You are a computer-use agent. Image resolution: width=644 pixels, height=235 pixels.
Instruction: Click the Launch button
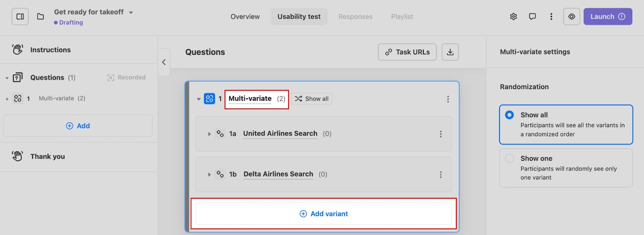(x=607, y=17)
